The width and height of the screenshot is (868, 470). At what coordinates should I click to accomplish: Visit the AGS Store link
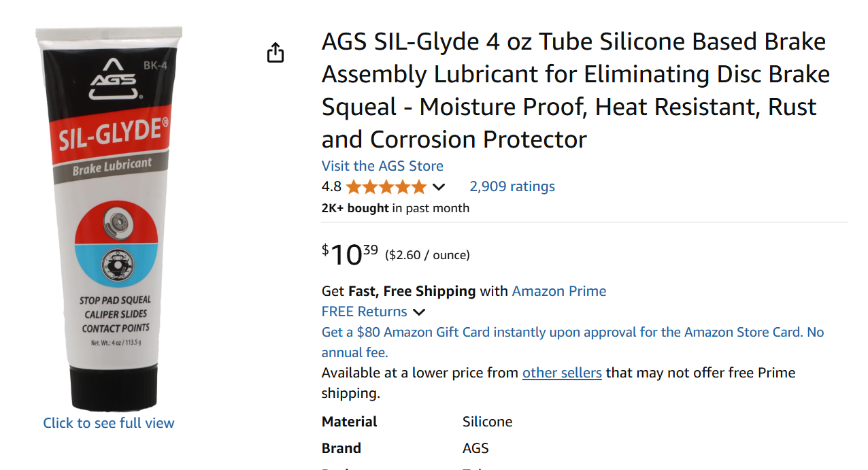(382, 166)
